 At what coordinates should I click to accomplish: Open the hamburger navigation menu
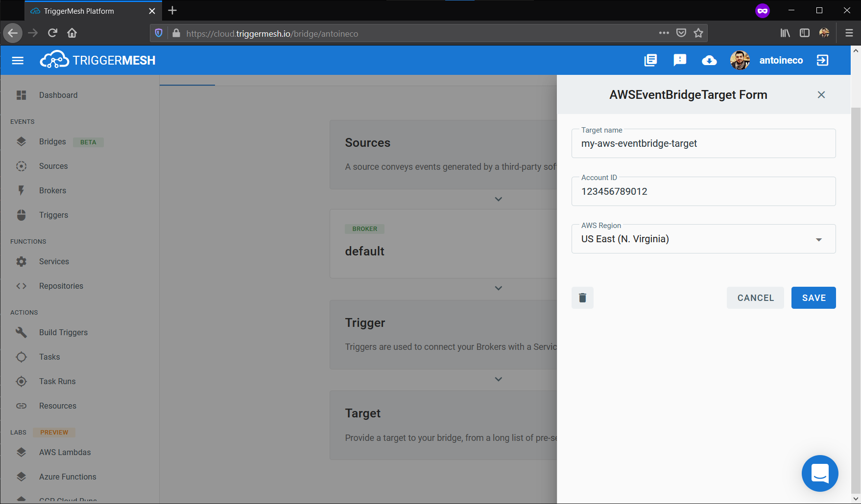18,60
